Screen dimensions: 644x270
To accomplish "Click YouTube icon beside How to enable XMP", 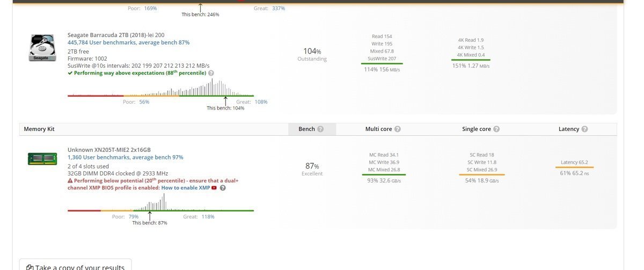I will tap(214, 188).
